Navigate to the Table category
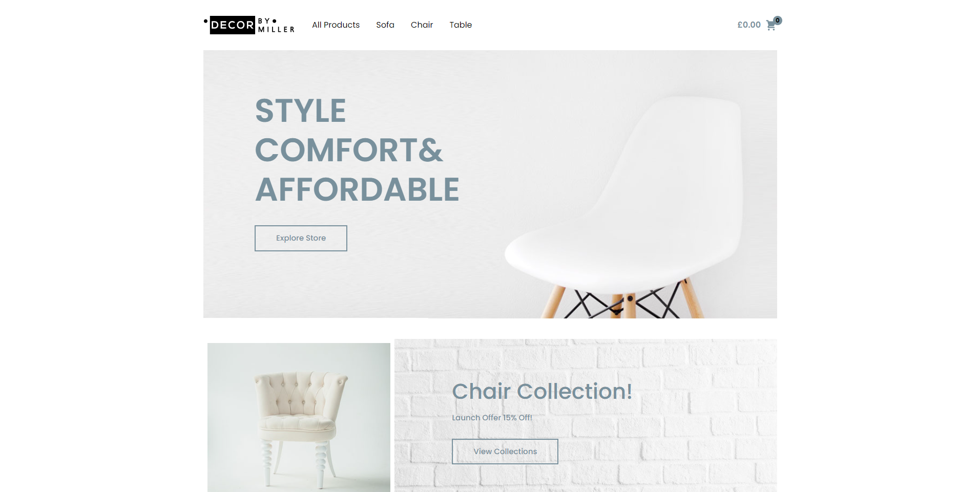The image size is (980, 492). [x=461, y=25]
